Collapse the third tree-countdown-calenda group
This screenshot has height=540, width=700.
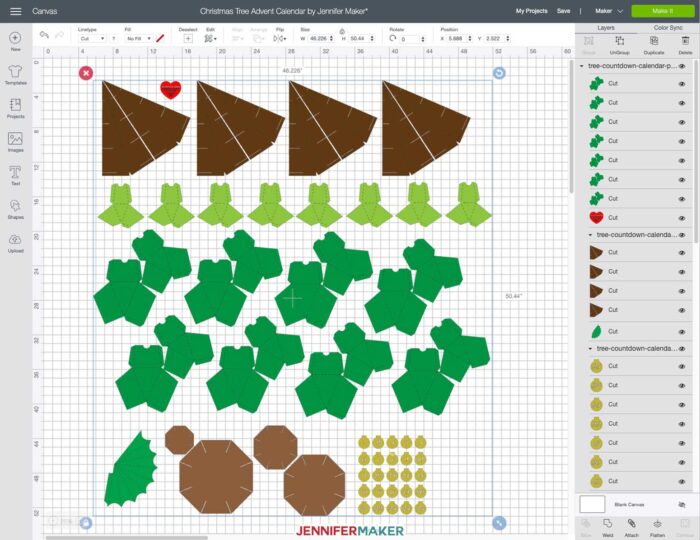[x=590, y=349]
